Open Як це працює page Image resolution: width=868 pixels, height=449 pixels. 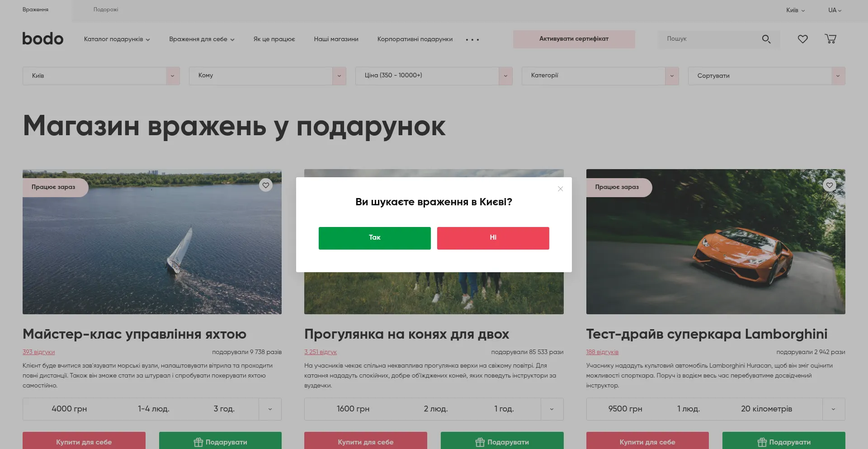click(x=274, y=39)
